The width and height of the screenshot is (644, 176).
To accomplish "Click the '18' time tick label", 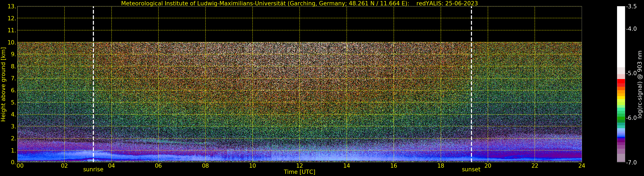I will pos(441,166).
